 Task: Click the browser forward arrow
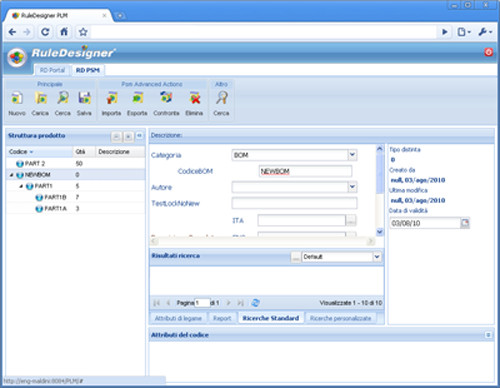[x=27, y=32]
